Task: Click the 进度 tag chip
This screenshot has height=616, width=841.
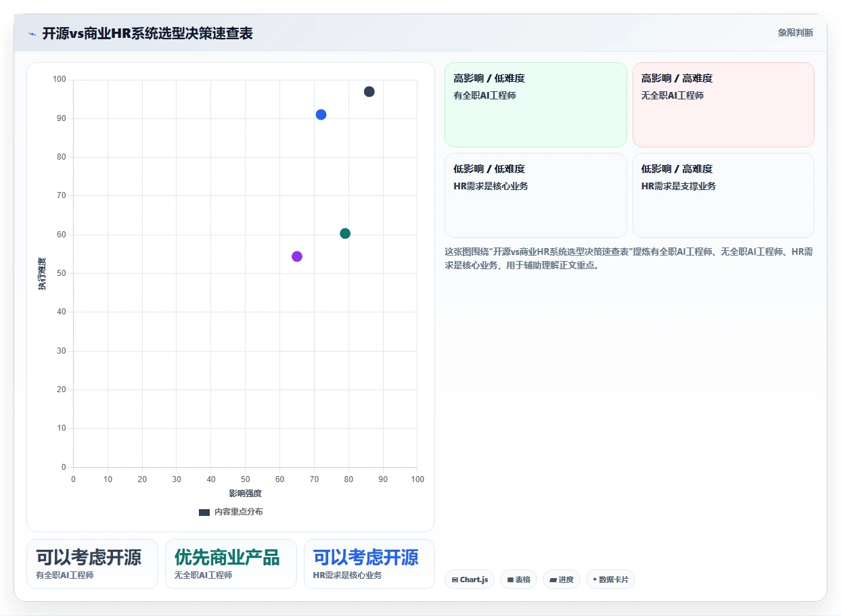Action: coord(562,579)
